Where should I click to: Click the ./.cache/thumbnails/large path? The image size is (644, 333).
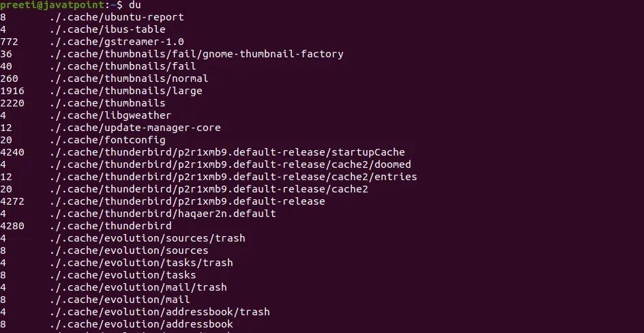coord(126,91)
